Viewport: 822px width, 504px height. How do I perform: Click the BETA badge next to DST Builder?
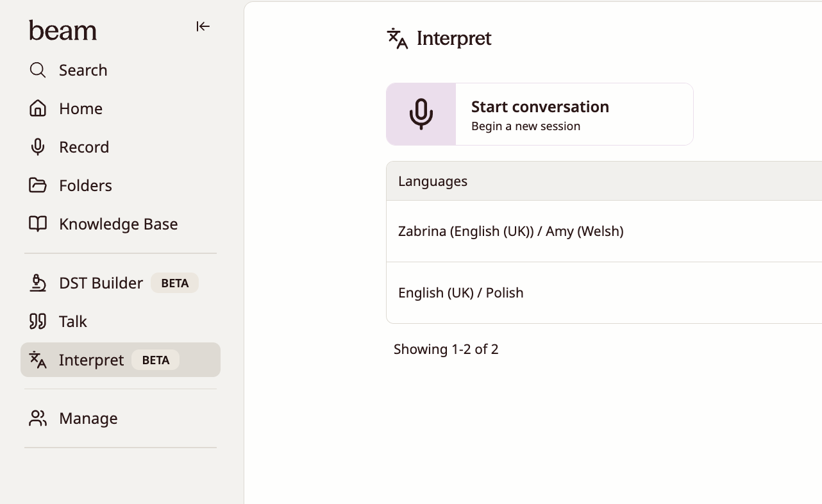point(175,283)
